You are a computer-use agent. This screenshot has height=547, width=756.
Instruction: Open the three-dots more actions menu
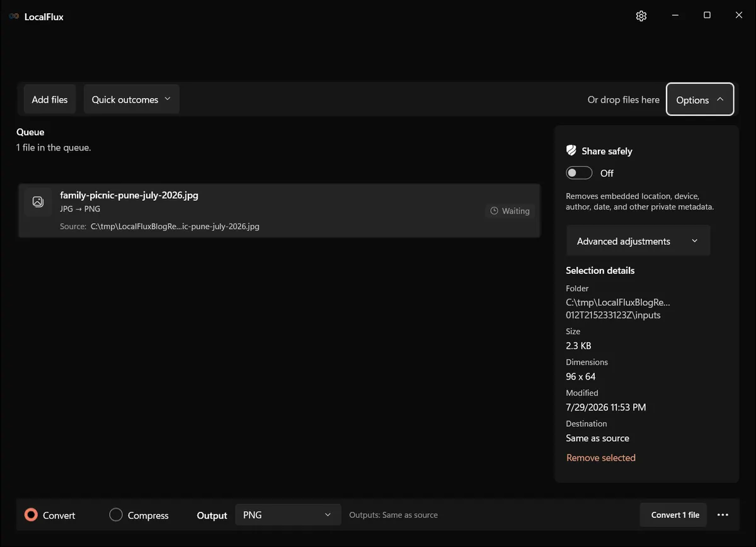click(723, 515)
